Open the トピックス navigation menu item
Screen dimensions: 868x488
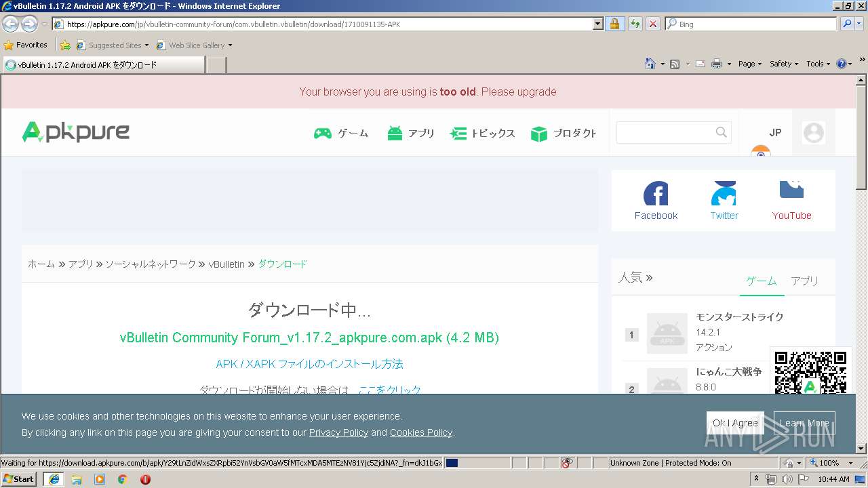482,134
